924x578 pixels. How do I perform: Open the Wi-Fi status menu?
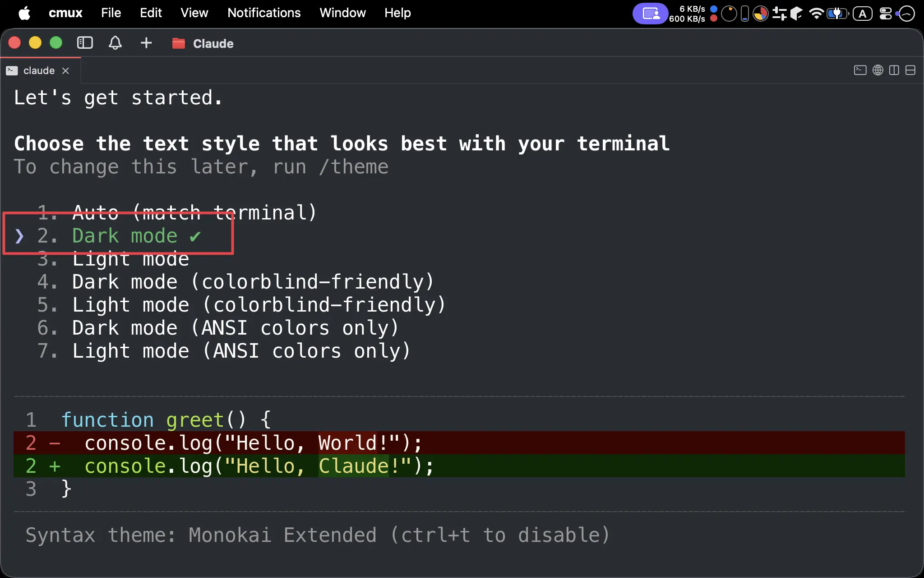(816, 14)
